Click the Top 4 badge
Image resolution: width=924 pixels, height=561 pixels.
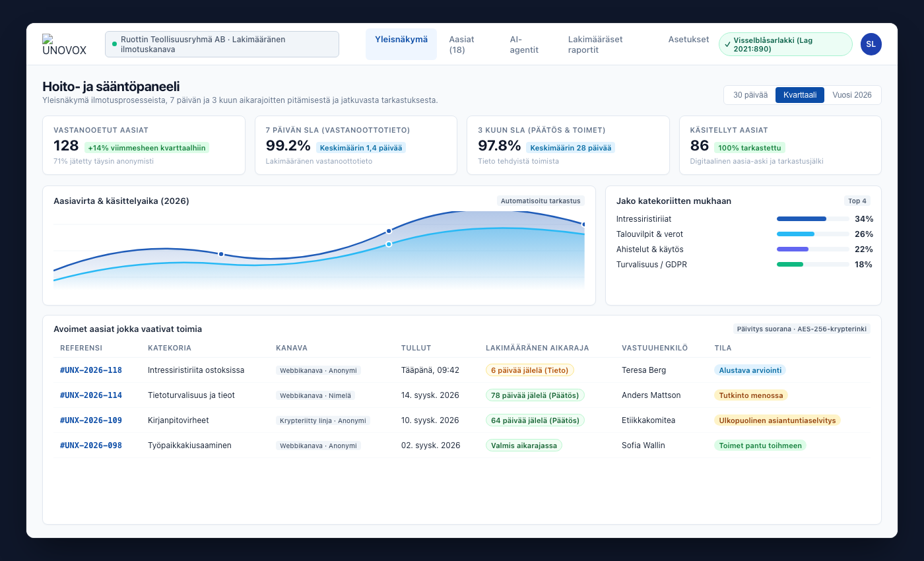tap(857, 201)
